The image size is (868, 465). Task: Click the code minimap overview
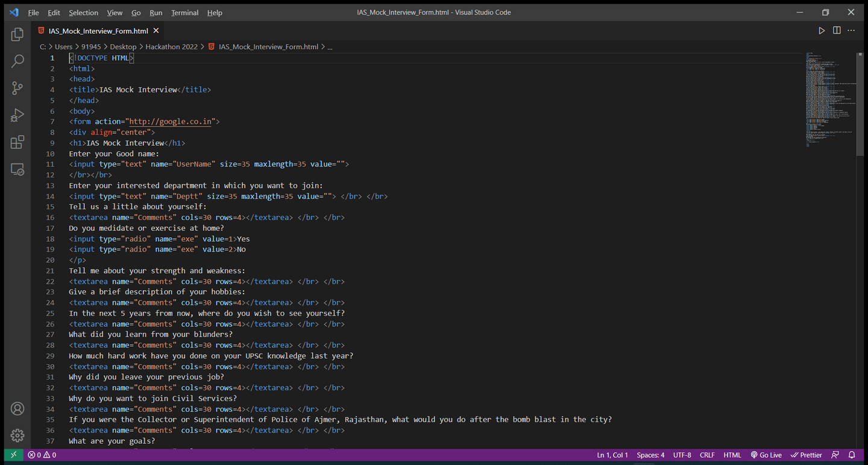coord(831,100)
